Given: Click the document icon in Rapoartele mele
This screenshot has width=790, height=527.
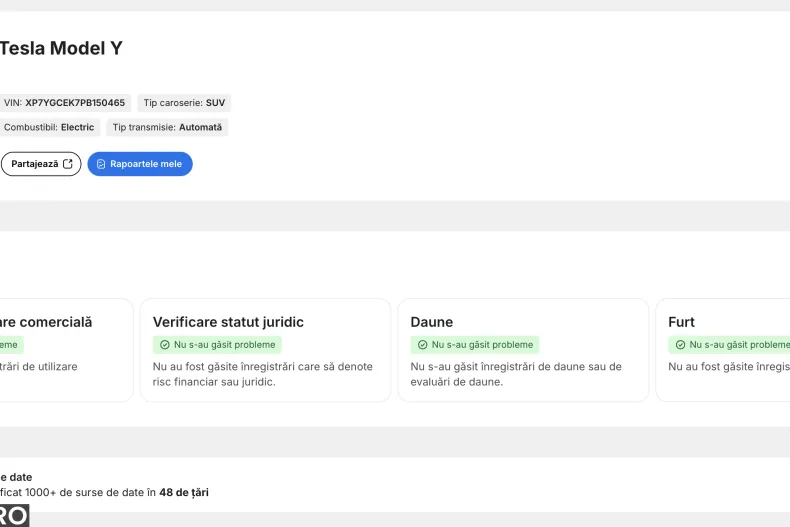Looking at the screenshot, I should point(101,164).
